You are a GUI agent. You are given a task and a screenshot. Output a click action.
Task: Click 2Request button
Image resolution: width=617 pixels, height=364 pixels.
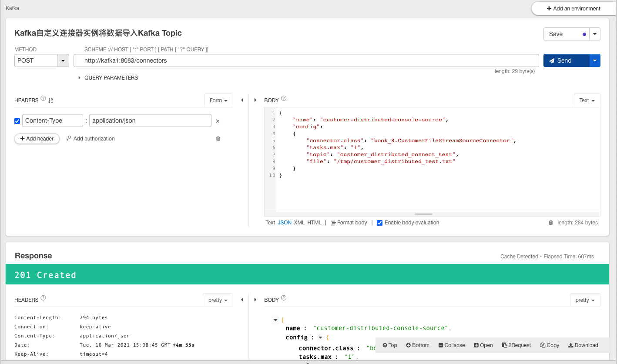(x=516, y=345)
